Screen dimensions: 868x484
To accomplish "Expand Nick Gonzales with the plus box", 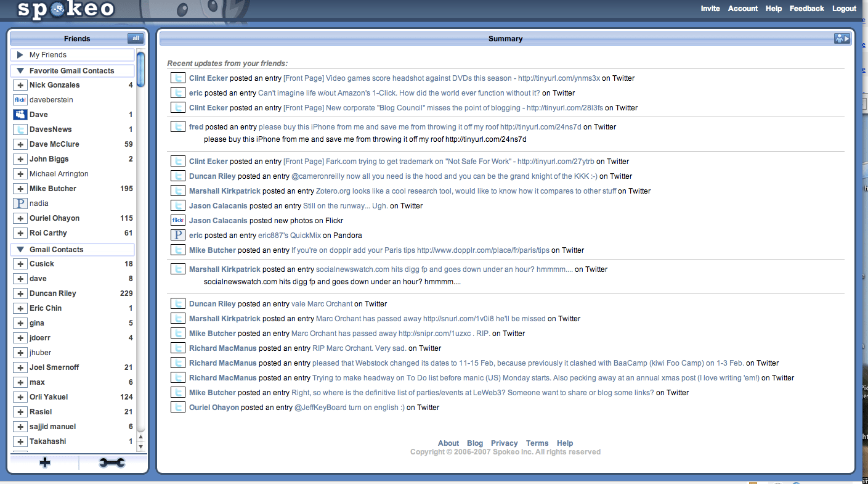I will [20, 85].
